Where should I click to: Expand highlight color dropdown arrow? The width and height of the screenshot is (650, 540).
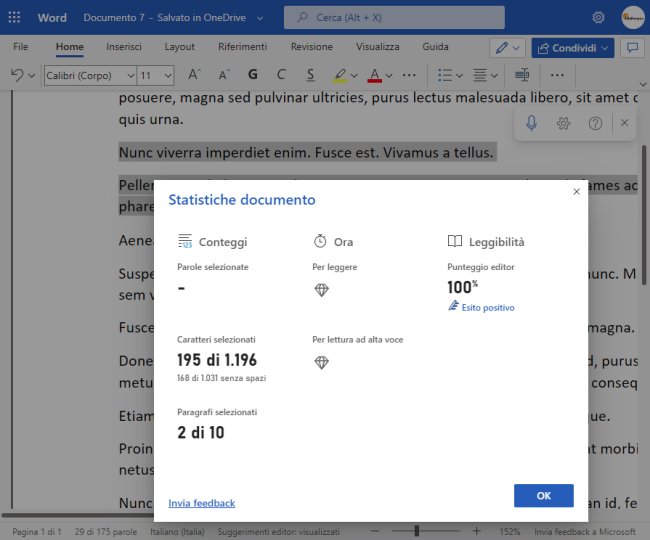coord(354,76)
